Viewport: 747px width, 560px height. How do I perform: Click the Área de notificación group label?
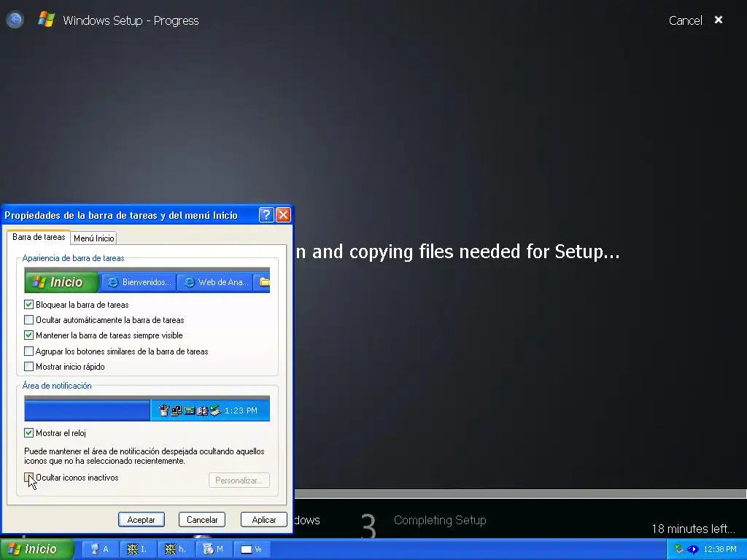pos(57,386)
